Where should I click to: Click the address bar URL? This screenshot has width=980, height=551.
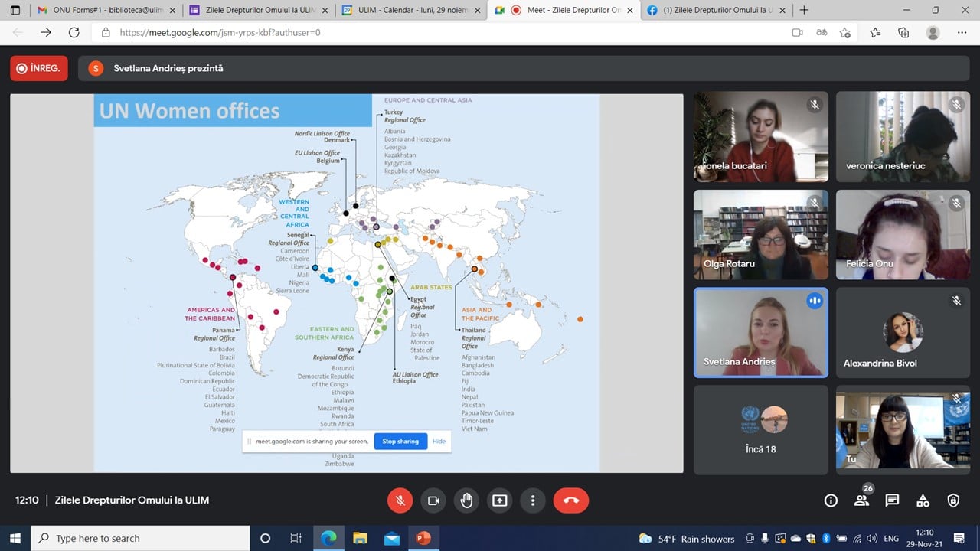tap(220, 33)
